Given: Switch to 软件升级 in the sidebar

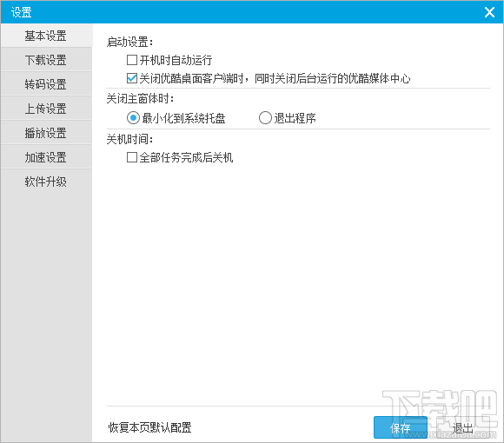Looking at the screenshot, I should [x=46, y=182].
